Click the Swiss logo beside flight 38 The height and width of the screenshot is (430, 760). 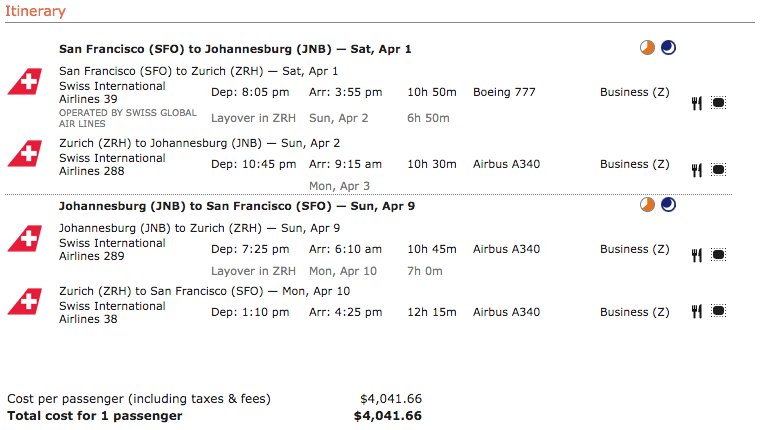point(25,301)
